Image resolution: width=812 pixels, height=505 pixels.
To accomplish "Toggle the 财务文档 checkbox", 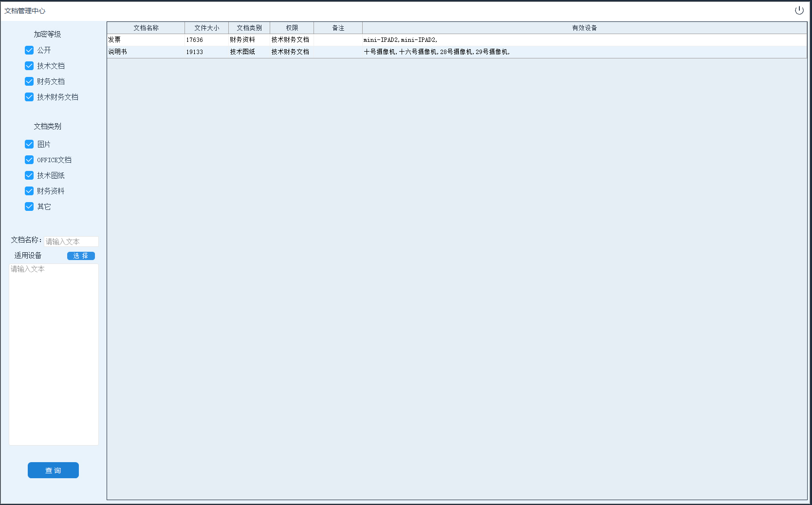I will click(29, 81).
